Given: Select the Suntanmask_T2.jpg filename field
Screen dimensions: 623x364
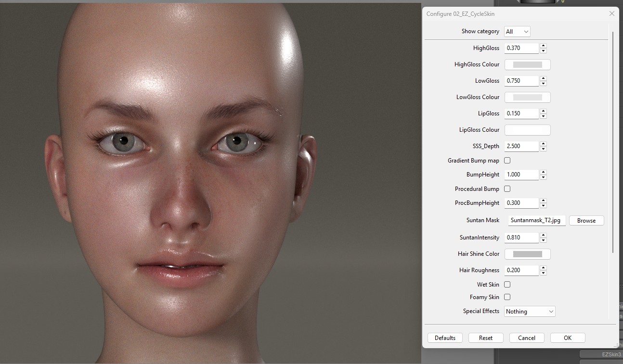Looking at the screenshot, I should [536, 220].
